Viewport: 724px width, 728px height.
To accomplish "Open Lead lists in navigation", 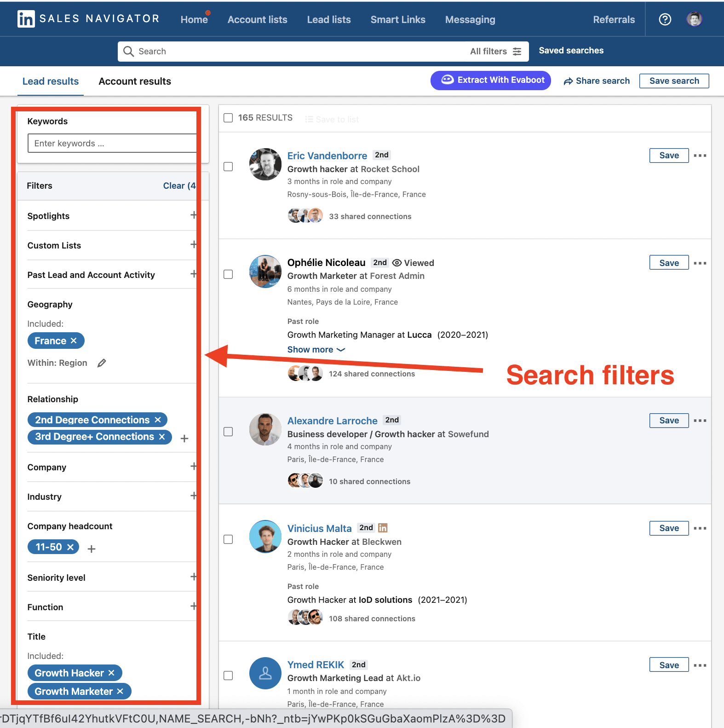I will coord(329,19).
